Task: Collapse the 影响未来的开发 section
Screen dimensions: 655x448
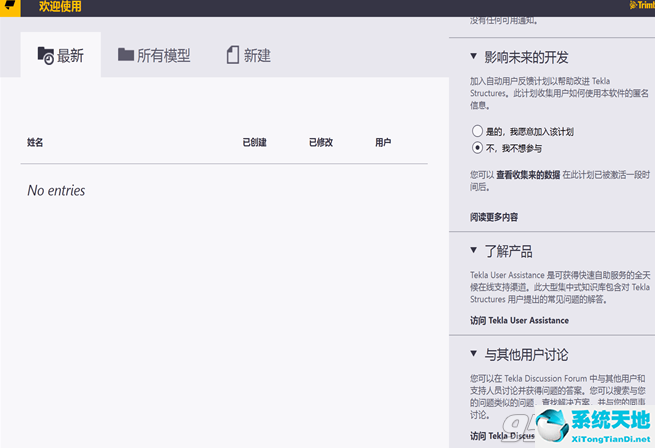Action: 473,56
